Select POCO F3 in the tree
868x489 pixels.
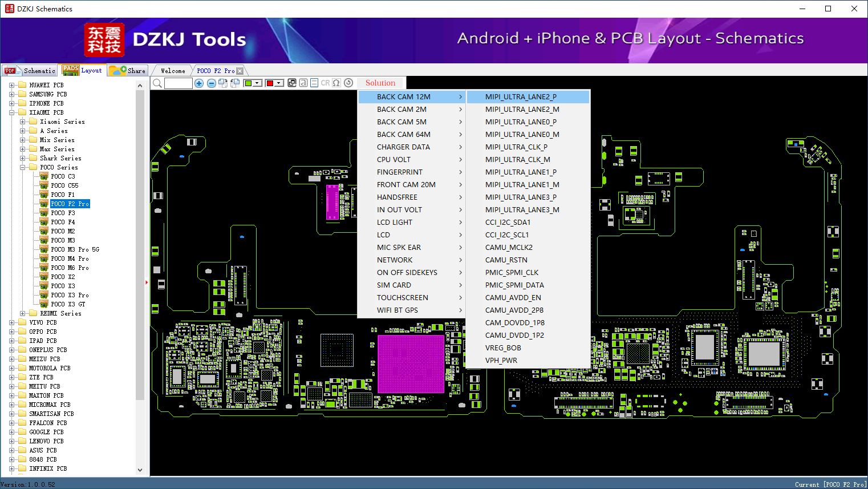click(x=63, y=213)
